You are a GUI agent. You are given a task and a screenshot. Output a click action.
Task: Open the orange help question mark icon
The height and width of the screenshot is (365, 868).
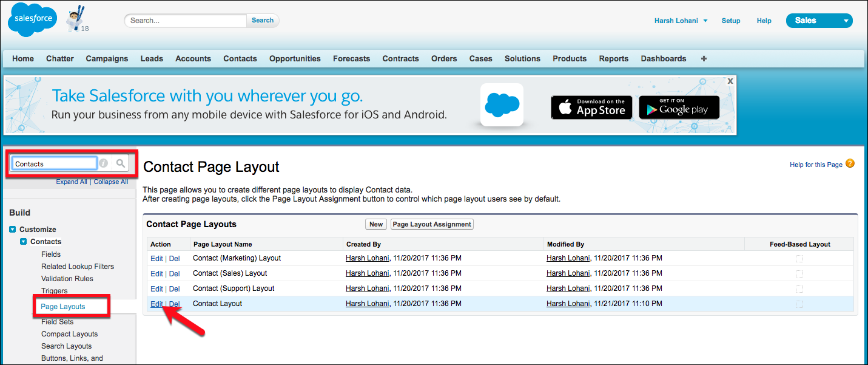tap(850, 163)
